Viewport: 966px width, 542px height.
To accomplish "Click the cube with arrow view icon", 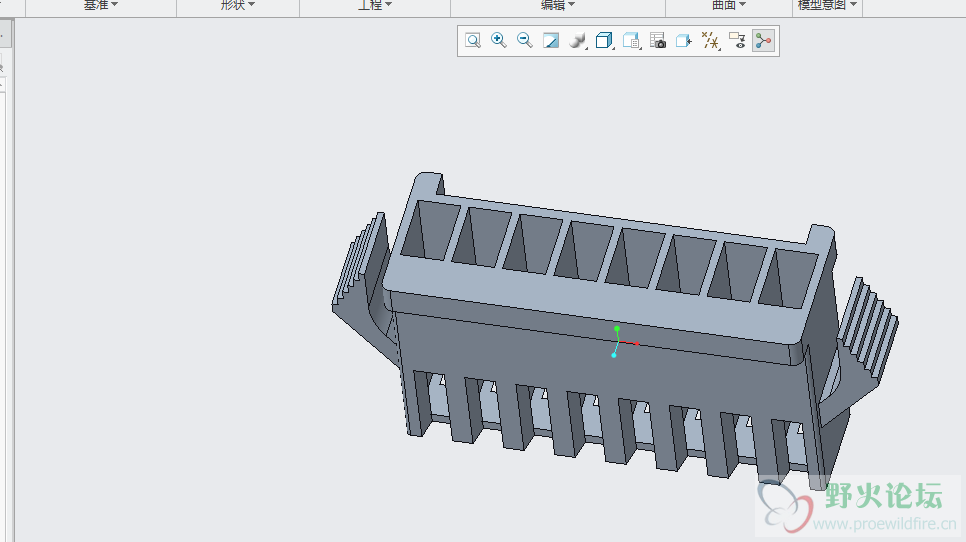I will 684,41.
